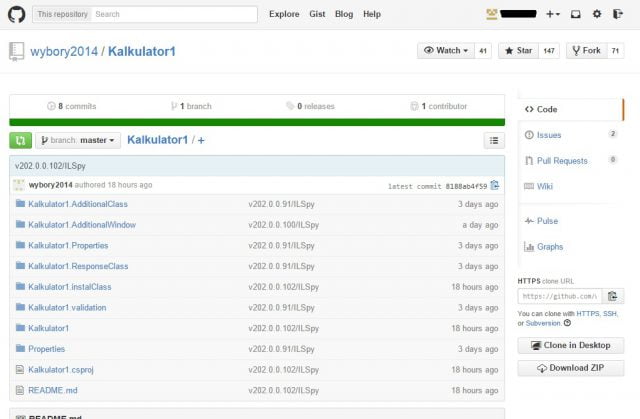Fork the Kalkulator1 repository
This screenshot has width=640, height=419.
click(x=587, y=51)
